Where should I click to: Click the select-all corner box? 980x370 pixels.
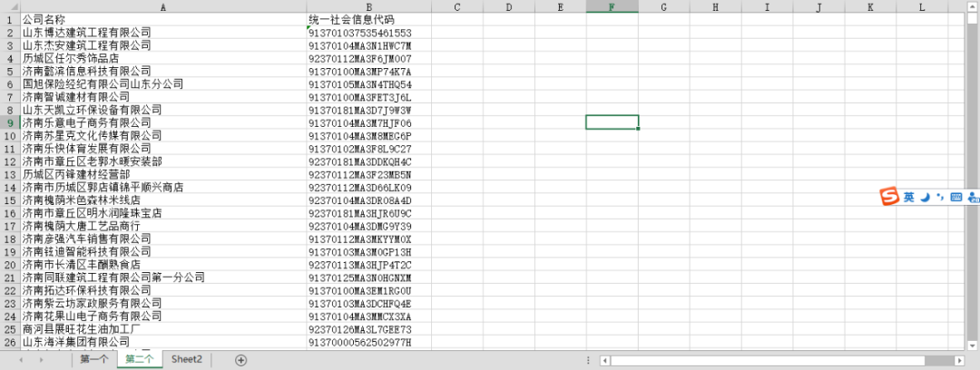tap(10, 6)
